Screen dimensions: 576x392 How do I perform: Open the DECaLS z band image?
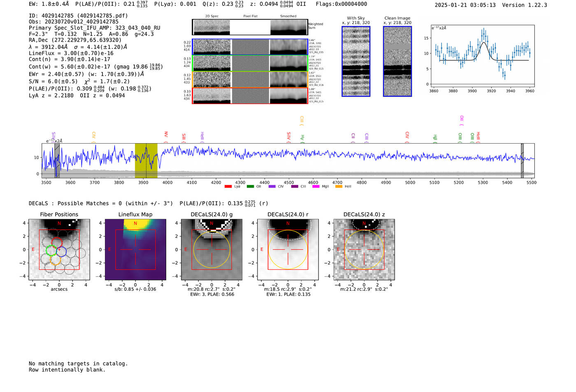pyautogui.click(x=364, y=249)
